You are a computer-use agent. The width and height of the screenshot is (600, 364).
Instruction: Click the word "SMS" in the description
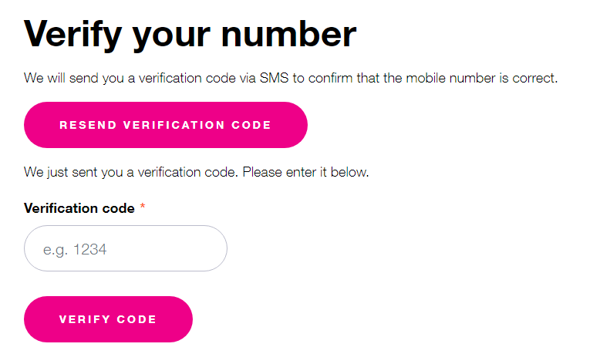(x=273, y=79)
